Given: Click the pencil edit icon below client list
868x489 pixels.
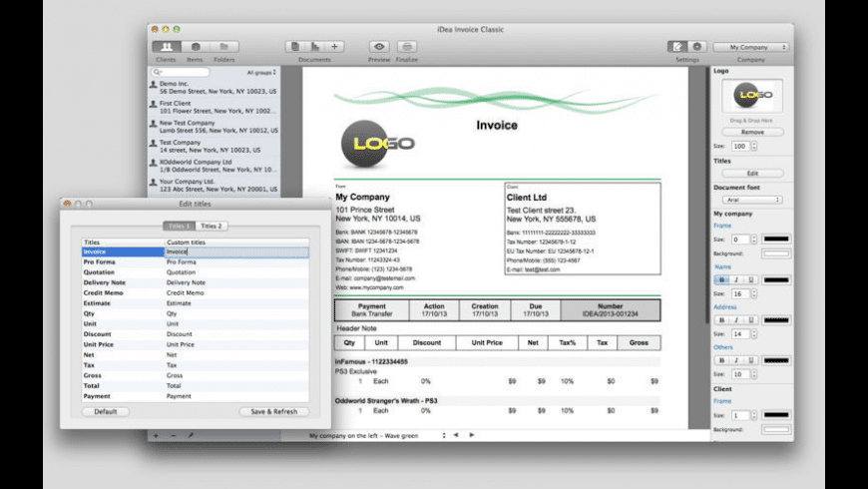Looking at the screenshot, I should click(x=191, y=436).
